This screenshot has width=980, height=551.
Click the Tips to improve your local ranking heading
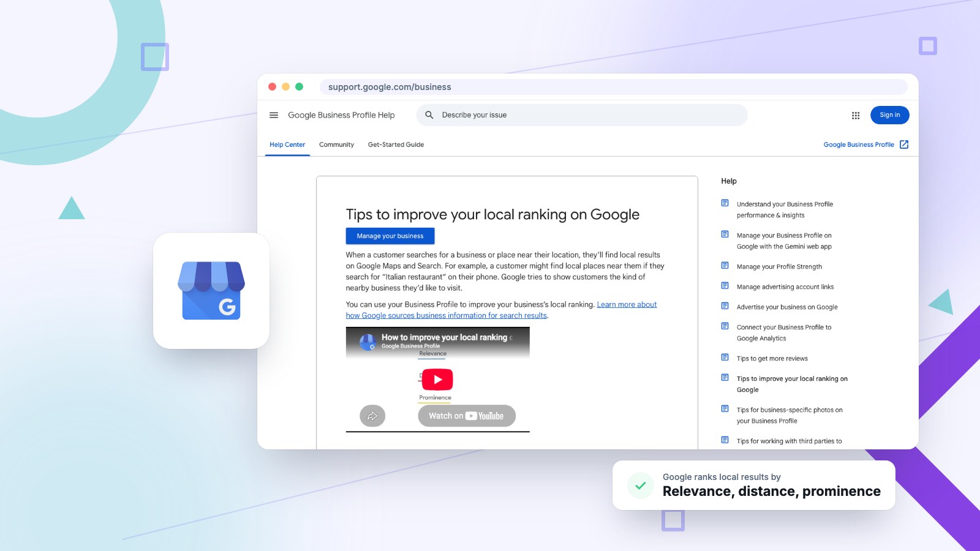click(x=492, y=214)
